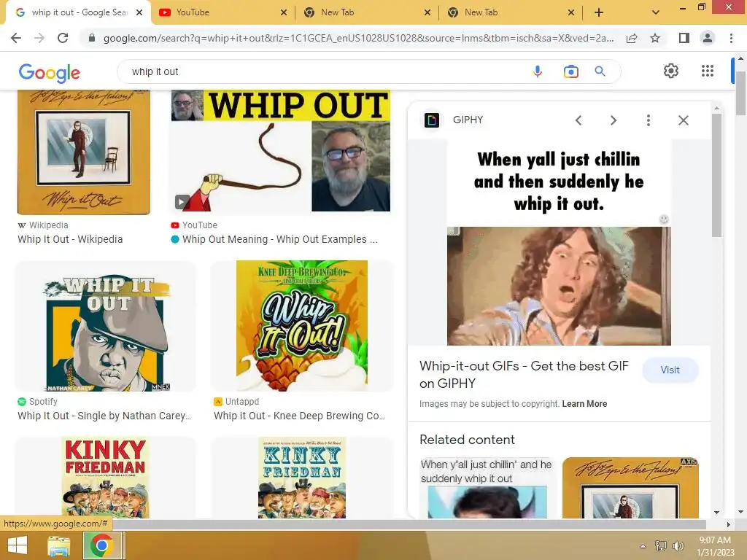Open related content meme 'When y'all just chillin'
This screenshot has width=747, height=560.
point(487,488)
